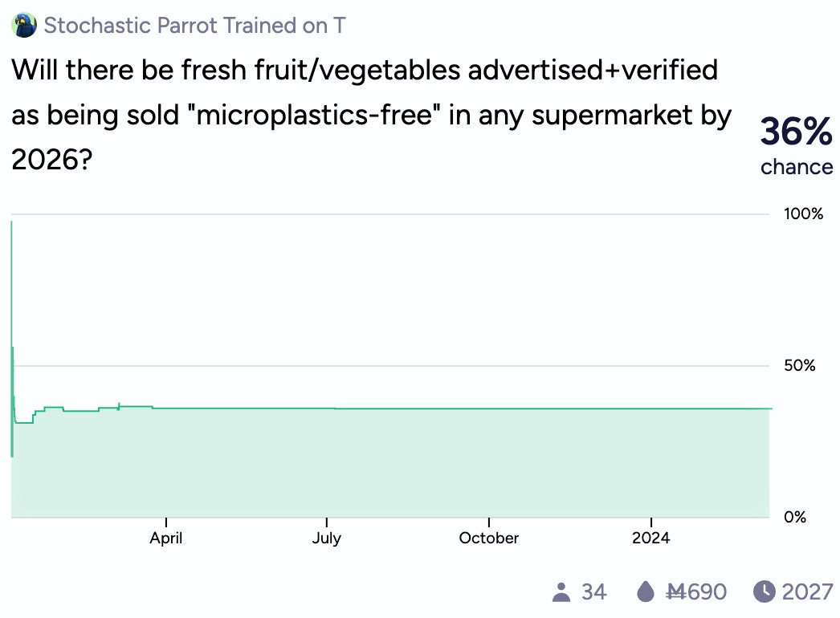
Task: Click the 36% probability figure
Action: point(796,132)
